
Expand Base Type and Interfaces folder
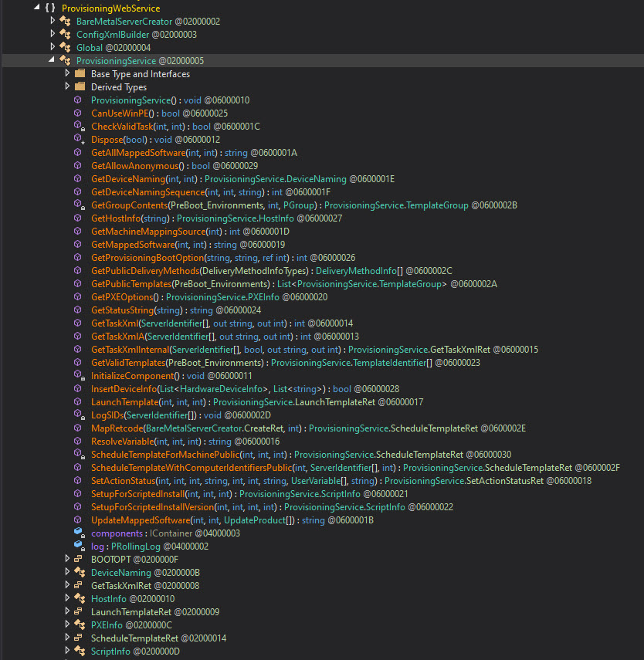tap(67, 73)
